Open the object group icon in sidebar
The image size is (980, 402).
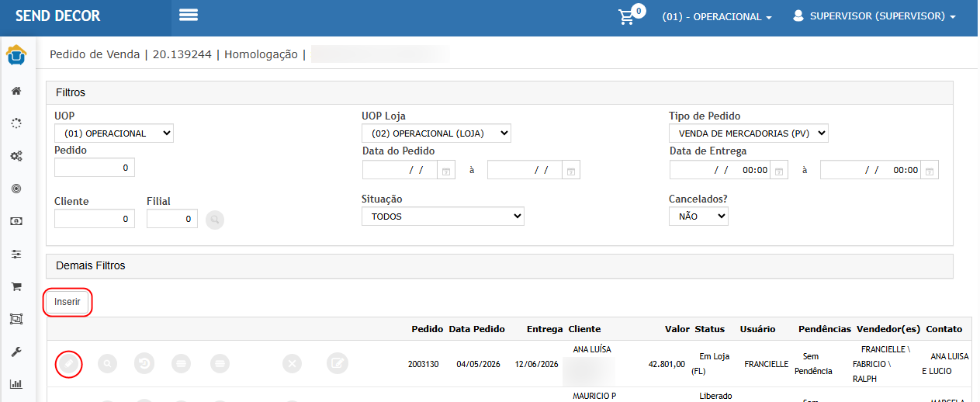[x=16, y=319]
